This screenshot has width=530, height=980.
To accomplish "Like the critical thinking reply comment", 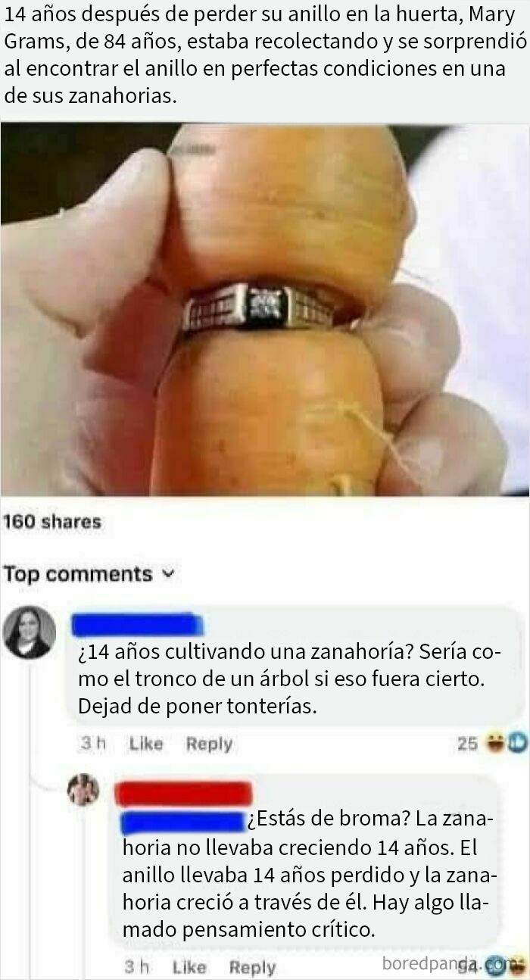I will click(x=189, y=967).
